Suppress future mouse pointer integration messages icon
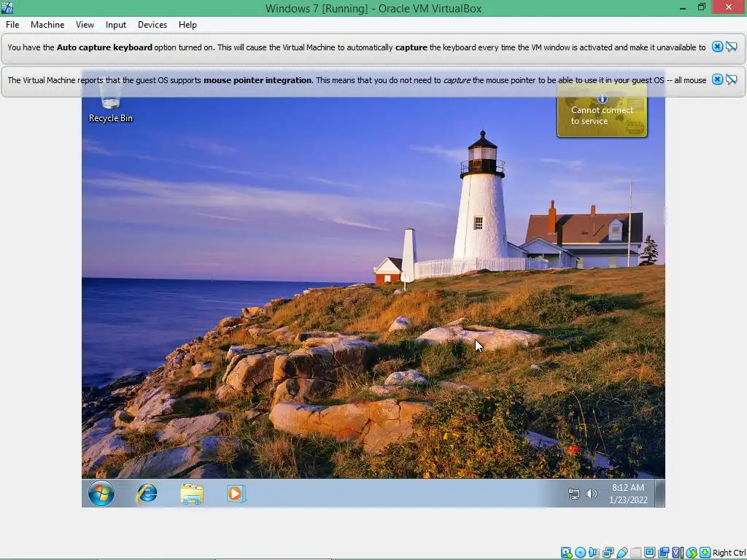This screenshot has width=747, height=560. (x=732, y=79)
